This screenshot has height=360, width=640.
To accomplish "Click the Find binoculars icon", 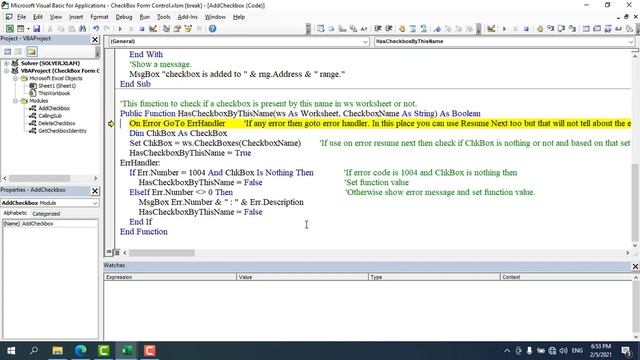I will 82,29.
